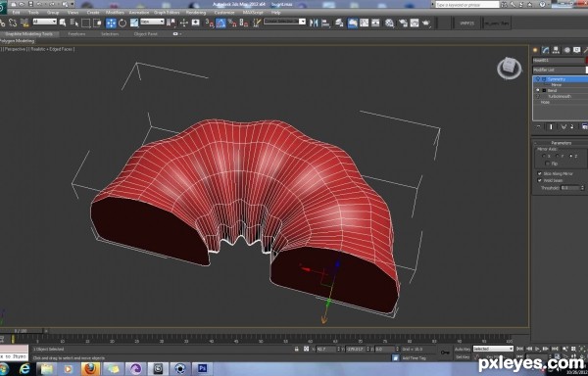Open the reference coordinate system View dropdown
Image resolution: width=588 pixels, height=376 pixels.
click(x=152, y=22)
